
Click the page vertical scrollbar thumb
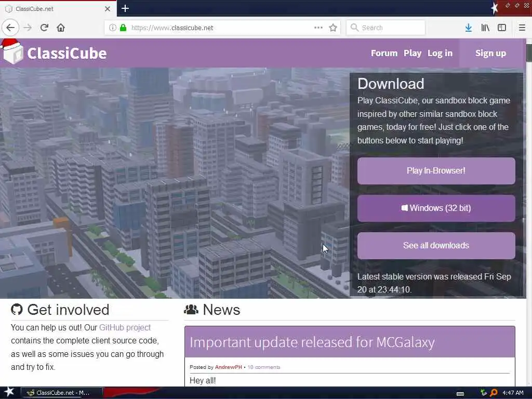529,53
